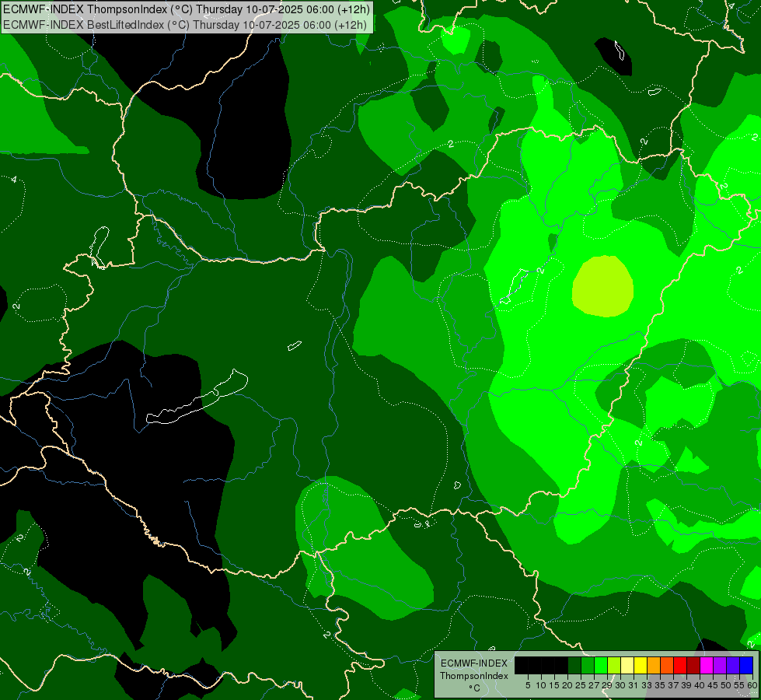The height and width of the screenshot is (700, 761).
Task: Pick the pure yellow 31–33 legend swatch
Action: pyautogui.click(x=641, y=665)
